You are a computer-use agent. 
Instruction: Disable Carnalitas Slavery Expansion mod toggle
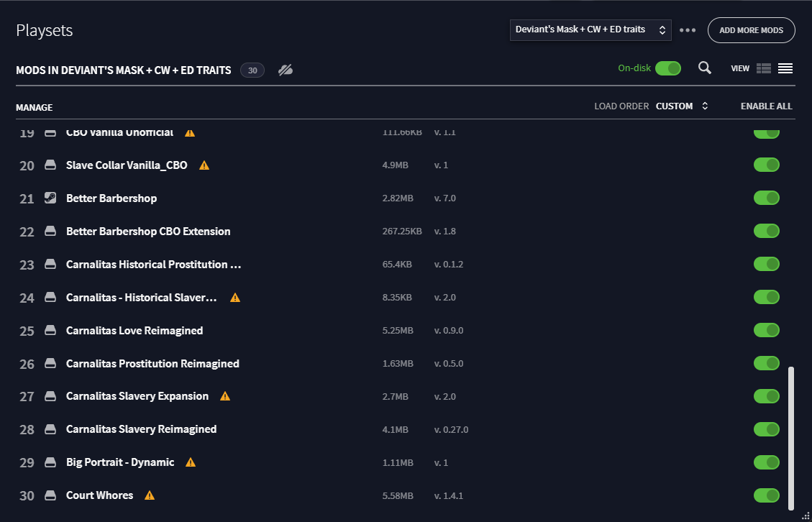[x=767, y=396]
